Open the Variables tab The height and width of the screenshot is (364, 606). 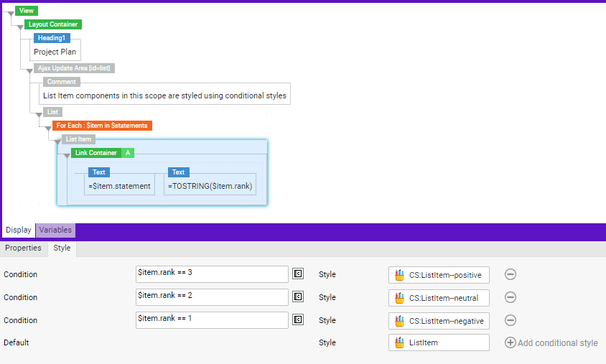(x=55, y=230)
